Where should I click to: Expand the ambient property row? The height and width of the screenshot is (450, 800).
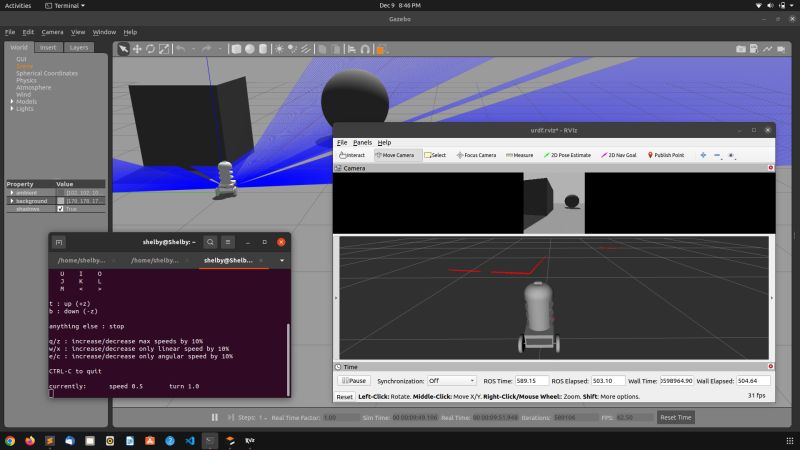coord(12,192)
